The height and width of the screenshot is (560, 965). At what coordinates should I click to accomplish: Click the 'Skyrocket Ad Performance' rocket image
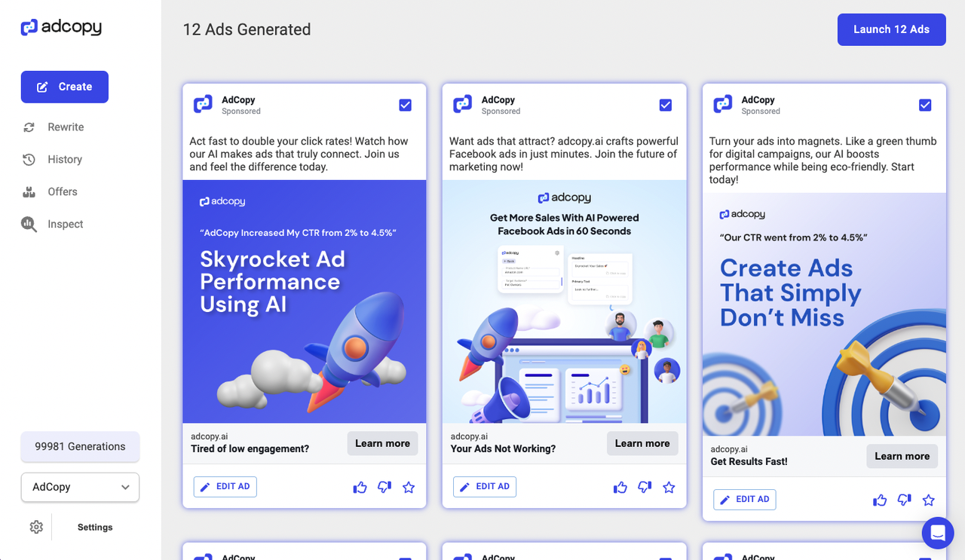305,301
